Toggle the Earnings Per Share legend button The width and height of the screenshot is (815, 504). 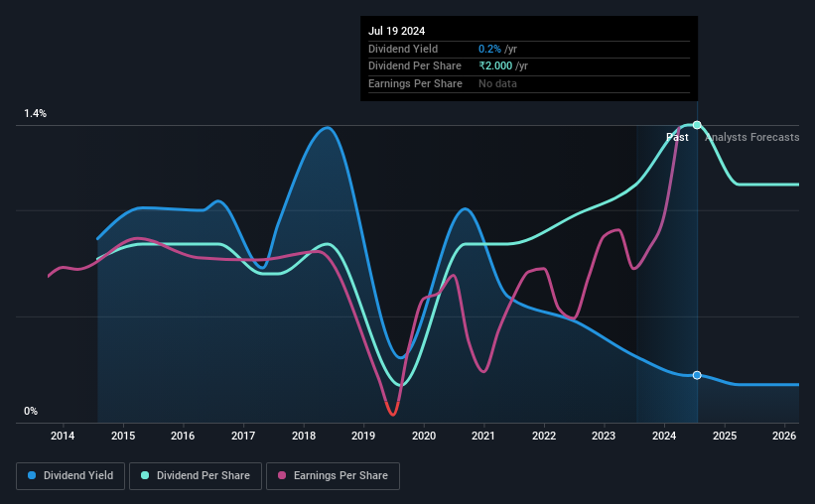pyautogui.click(x=333, y=476)
